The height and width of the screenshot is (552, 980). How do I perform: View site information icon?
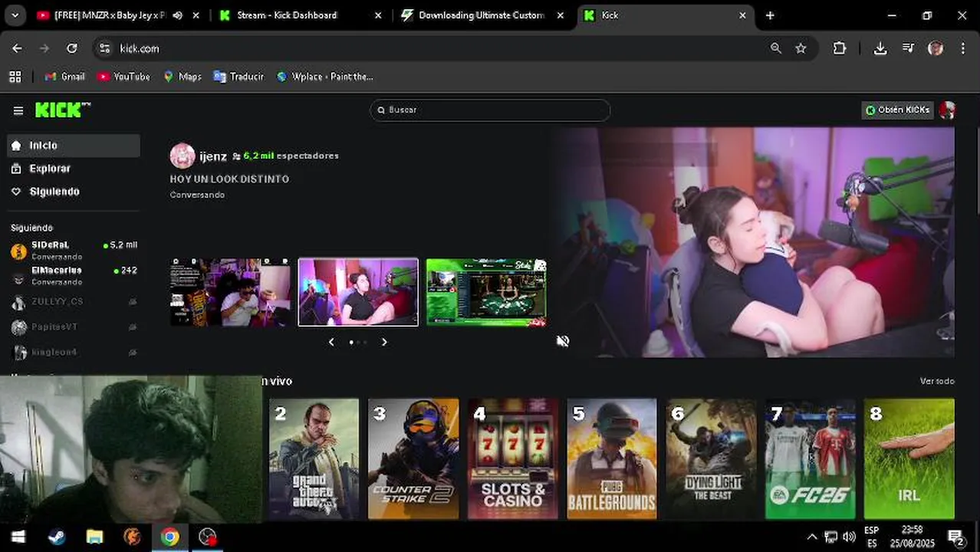(x=106, y=48)
